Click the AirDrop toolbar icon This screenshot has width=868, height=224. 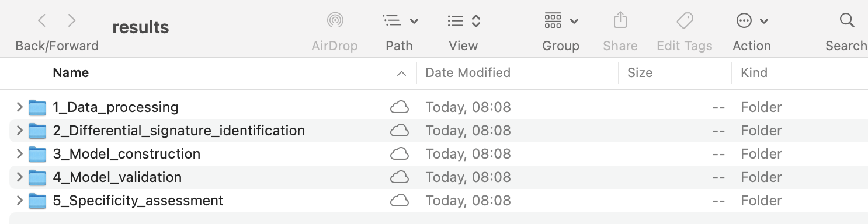click(335, 21)
